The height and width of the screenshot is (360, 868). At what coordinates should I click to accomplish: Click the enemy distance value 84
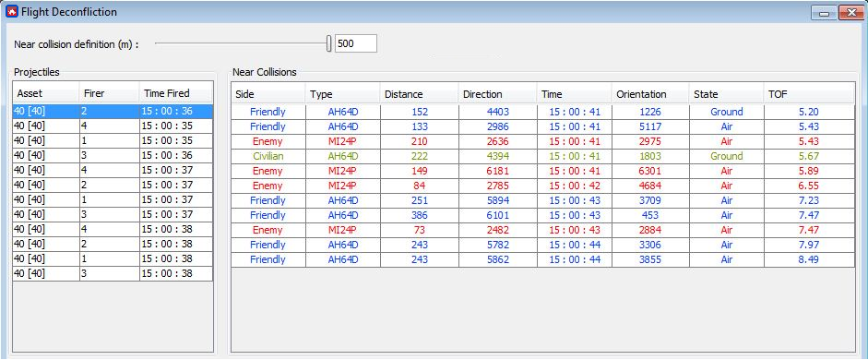point(420,186)
